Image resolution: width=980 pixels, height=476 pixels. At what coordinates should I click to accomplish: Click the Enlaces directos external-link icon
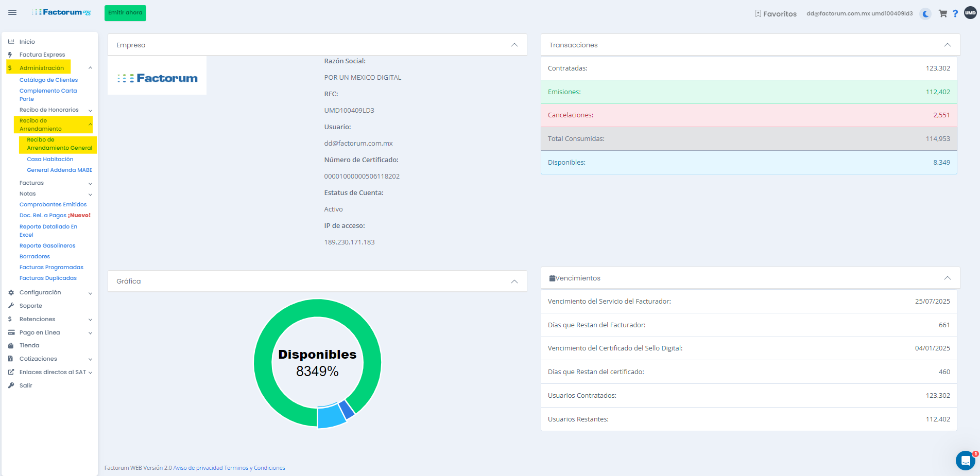11,372
